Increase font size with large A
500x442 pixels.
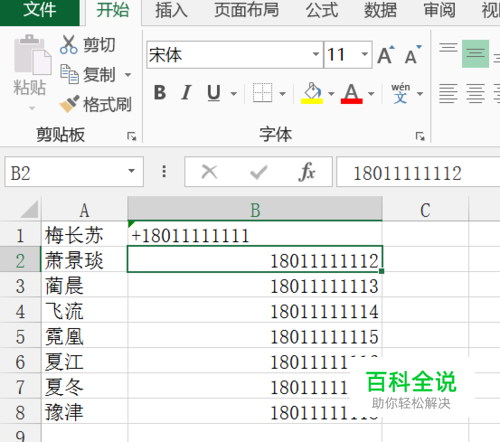(386, 55)
